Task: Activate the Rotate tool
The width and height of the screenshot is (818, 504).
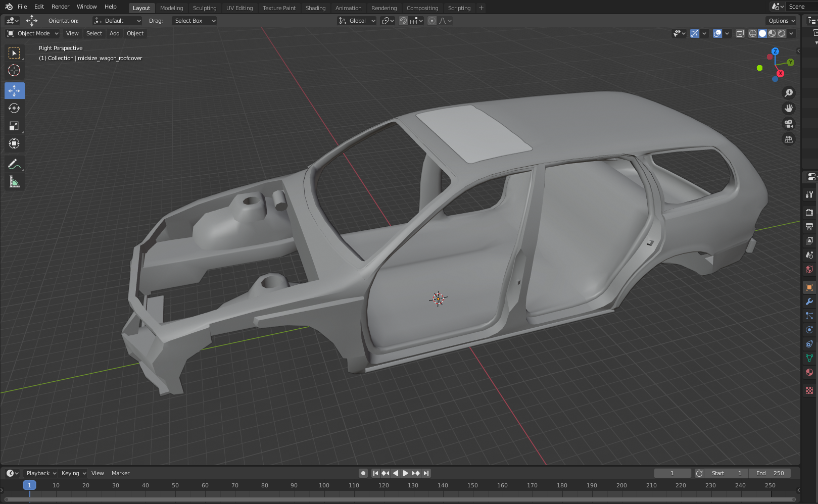Action: [x=14, y=109]
